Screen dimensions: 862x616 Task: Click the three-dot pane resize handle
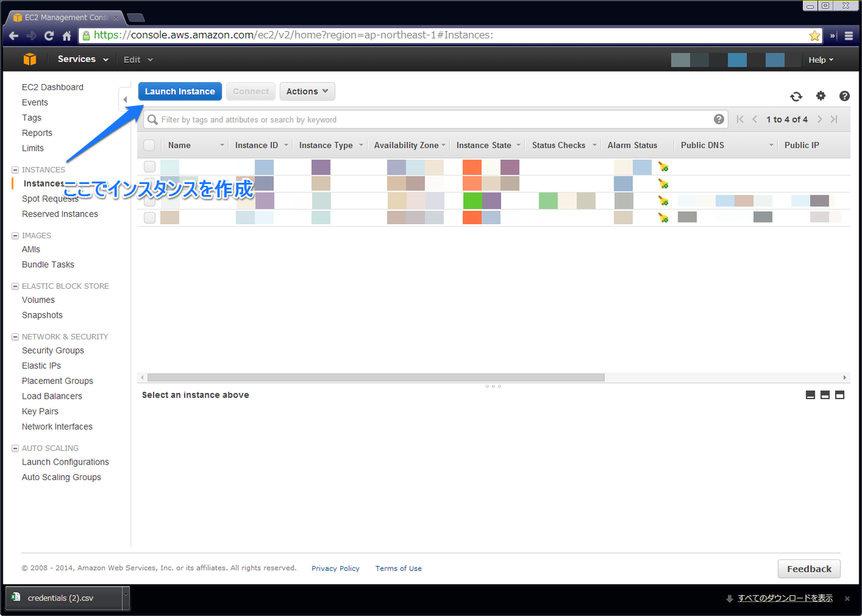point(493,386)
